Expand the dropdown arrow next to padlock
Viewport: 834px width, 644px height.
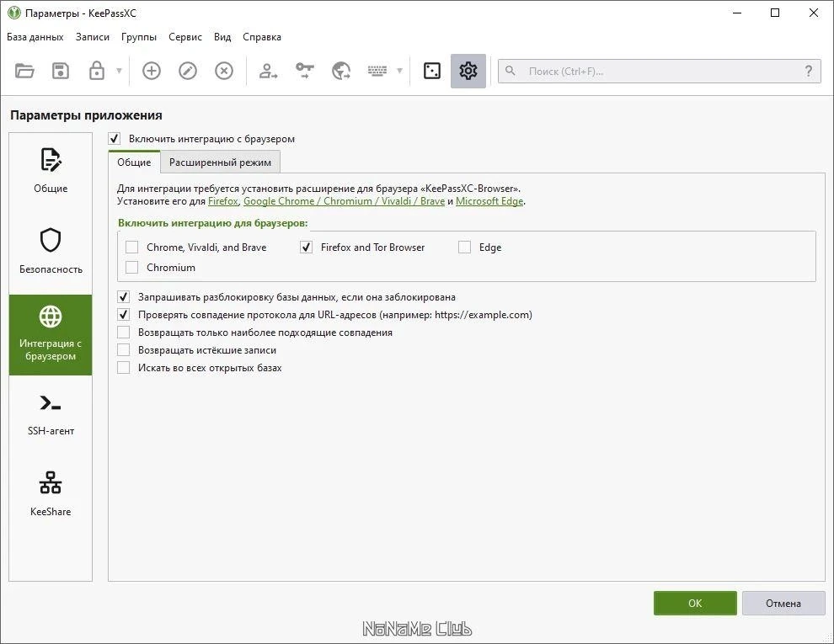[119, 71]
